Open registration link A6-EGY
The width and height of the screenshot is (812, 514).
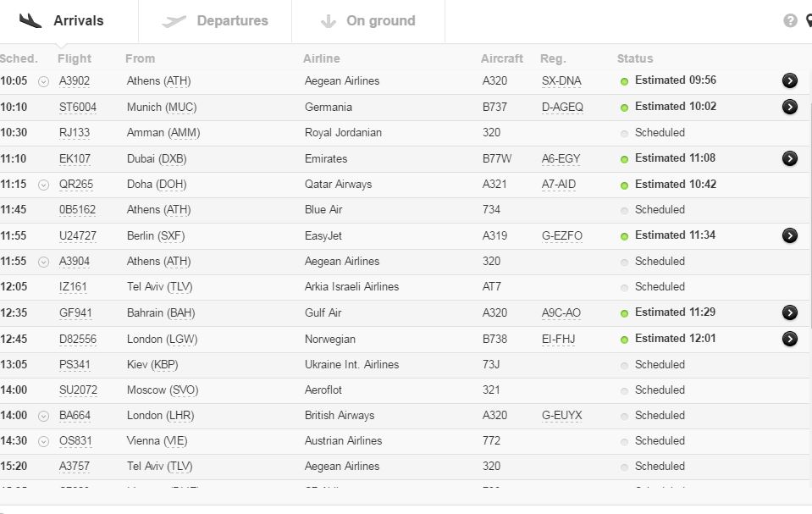[562, 159]
